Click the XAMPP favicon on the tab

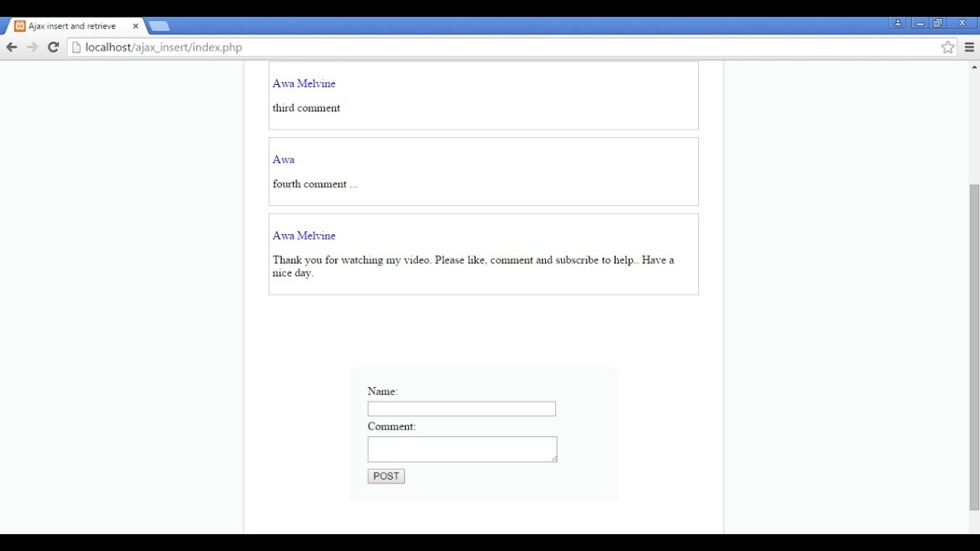coord(20,26)
